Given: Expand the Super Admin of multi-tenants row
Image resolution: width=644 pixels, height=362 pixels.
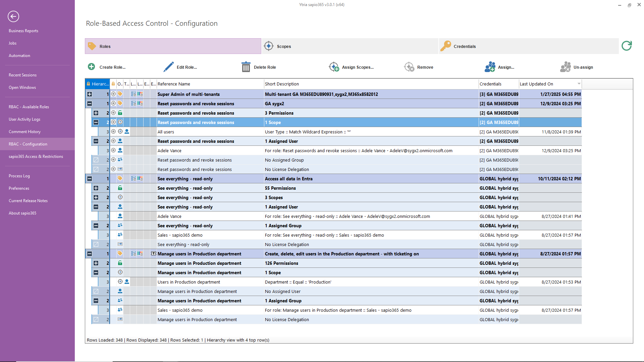Looking at the screenshot, I should tap(90, 94).
